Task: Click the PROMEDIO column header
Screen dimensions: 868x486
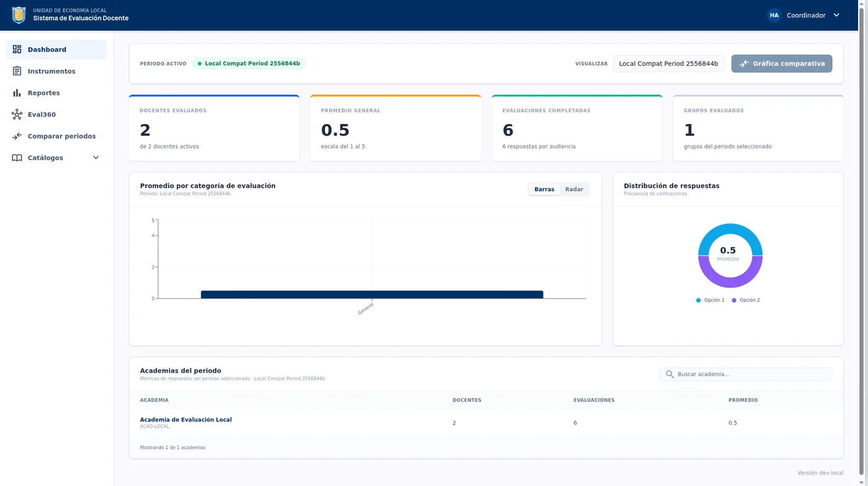Action: point(743,400)
